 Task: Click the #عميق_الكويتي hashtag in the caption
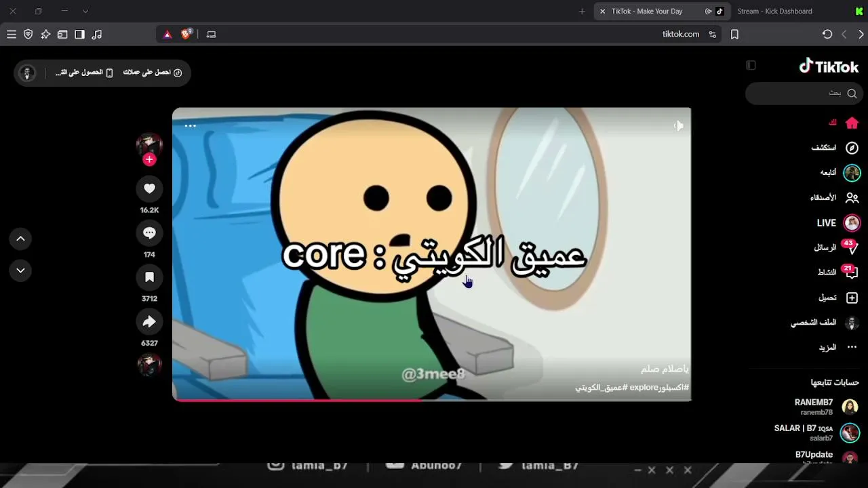(601, 388)
